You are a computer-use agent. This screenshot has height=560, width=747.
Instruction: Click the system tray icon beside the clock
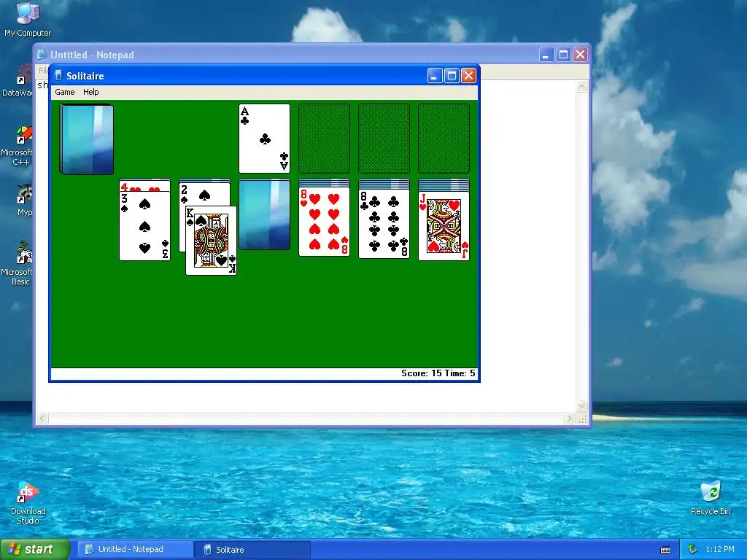(x=693, y=550)
